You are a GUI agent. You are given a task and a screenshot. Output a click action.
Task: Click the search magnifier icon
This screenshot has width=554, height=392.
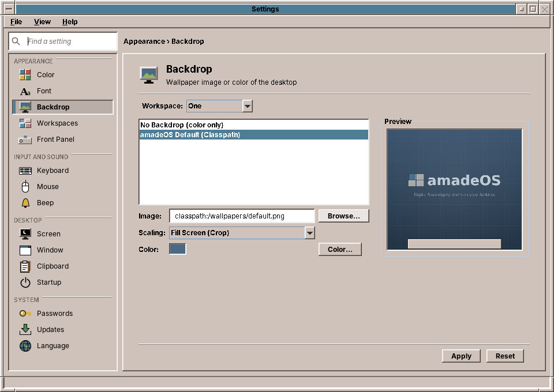[16, 42]
